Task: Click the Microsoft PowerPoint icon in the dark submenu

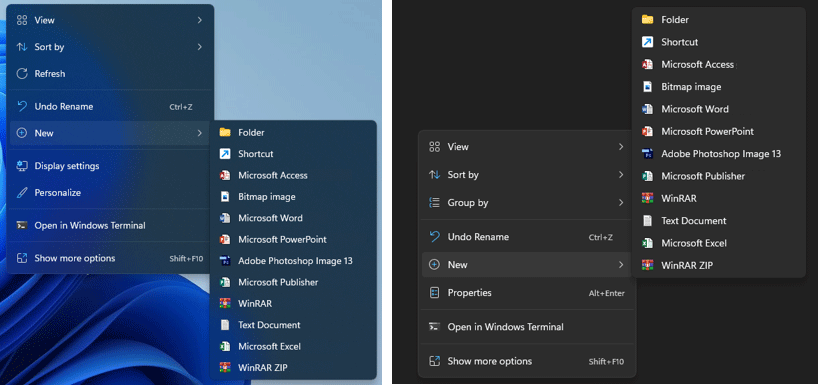Action: tap(647, 131)
